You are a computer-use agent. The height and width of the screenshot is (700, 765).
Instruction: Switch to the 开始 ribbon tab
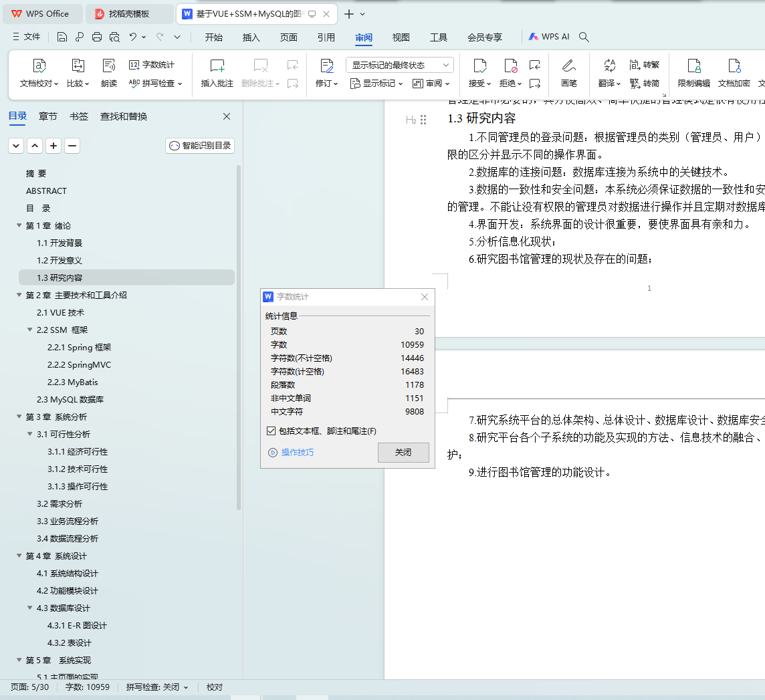(x=214, y=37)
